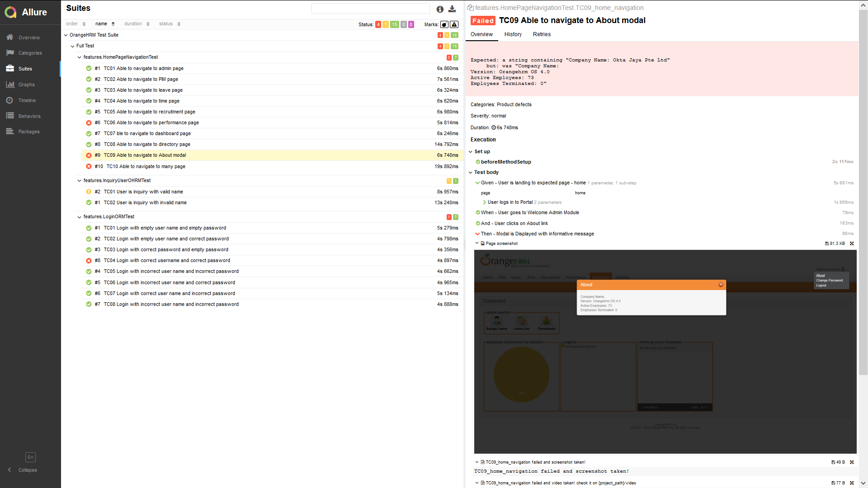This screenshot has width=868, height=488.
Task: Copy test full name with clipboard icon
Action: 470,8
